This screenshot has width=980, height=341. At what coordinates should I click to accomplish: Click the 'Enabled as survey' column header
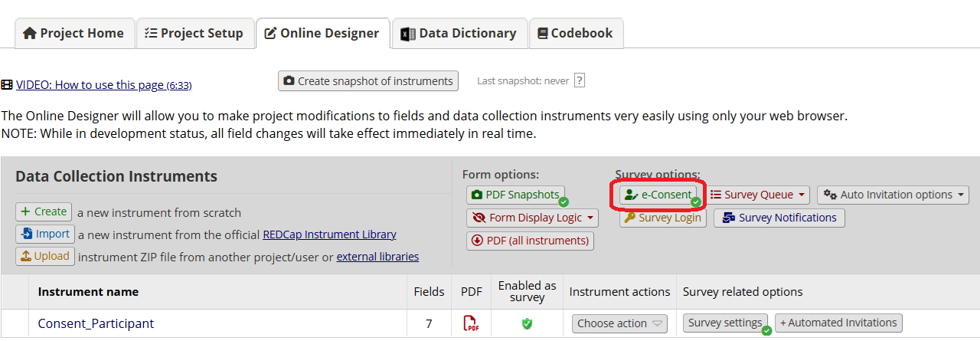(x=527, y=291)
